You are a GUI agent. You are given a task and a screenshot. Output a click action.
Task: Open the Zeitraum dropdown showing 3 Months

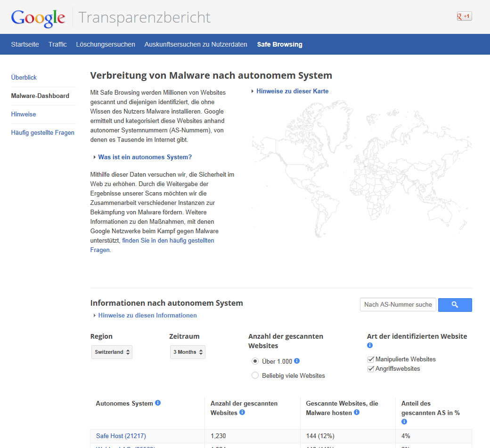[188, 352]
